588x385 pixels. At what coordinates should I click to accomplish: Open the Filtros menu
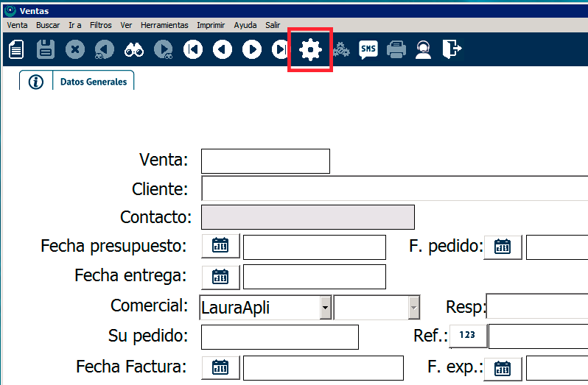point(100,25)
